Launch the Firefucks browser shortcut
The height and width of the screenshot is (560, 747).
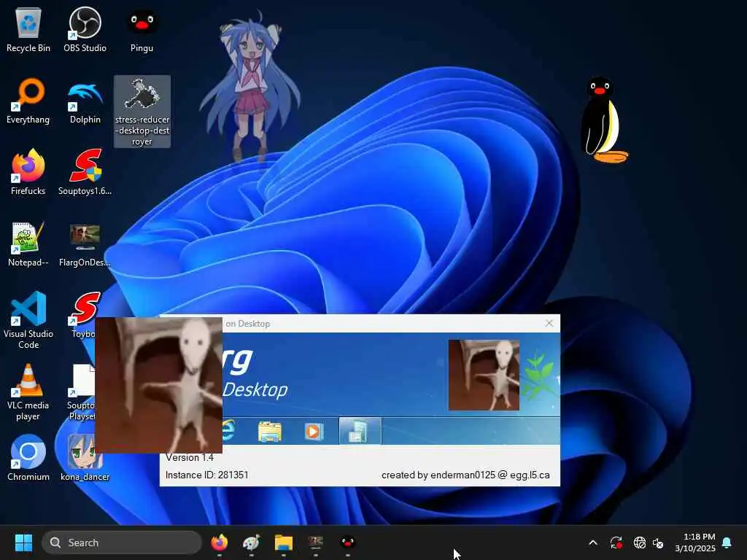click(28, 172)
